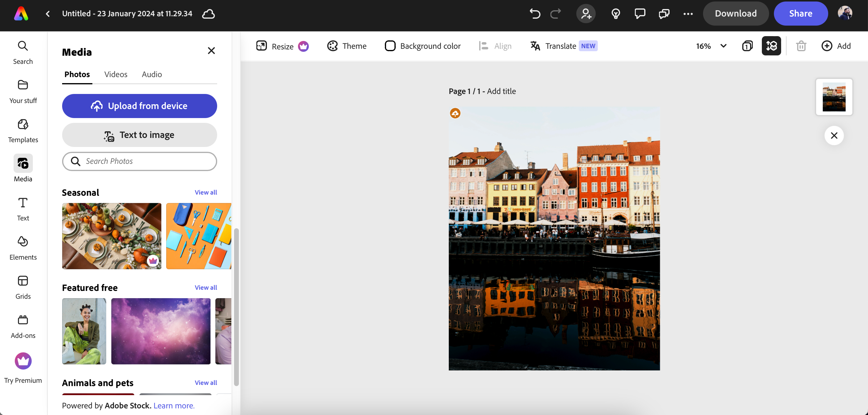The image size is (868, 415).
Task: Toggle the grid view button
Action: coord(771,46)
